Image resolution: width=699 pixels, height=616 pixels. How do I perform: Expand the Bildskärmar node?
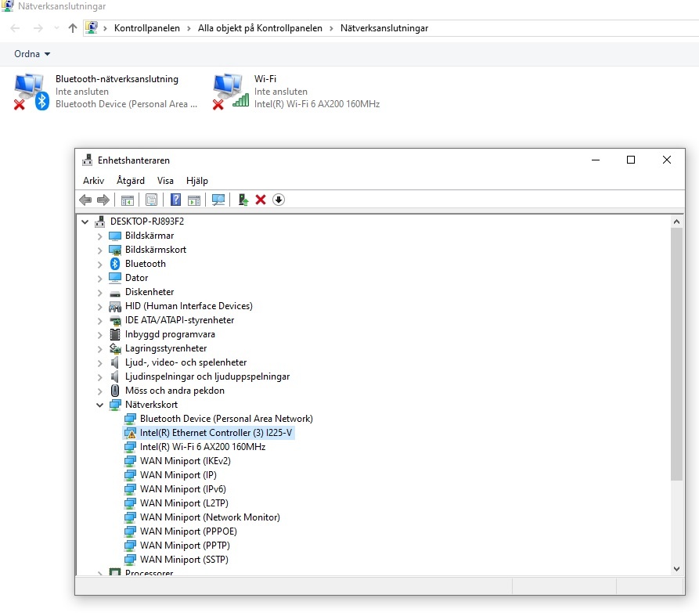tap(100, 236)
